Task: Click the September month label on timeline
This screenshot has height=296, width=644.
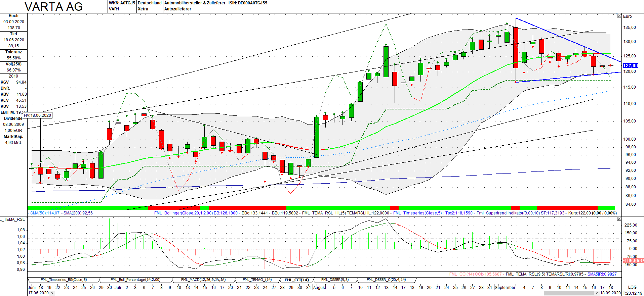Action: (505, 287)
